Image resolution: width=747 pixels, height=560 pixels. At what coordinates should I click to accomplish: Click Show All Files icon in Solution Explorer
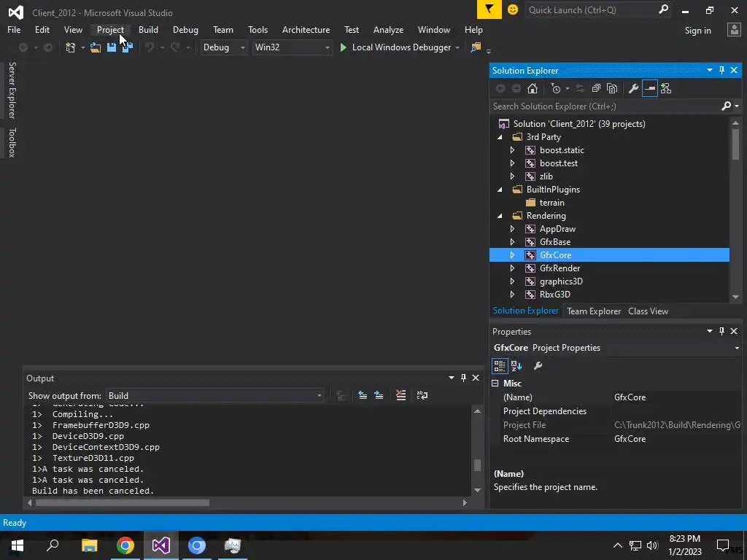[612, 88]
